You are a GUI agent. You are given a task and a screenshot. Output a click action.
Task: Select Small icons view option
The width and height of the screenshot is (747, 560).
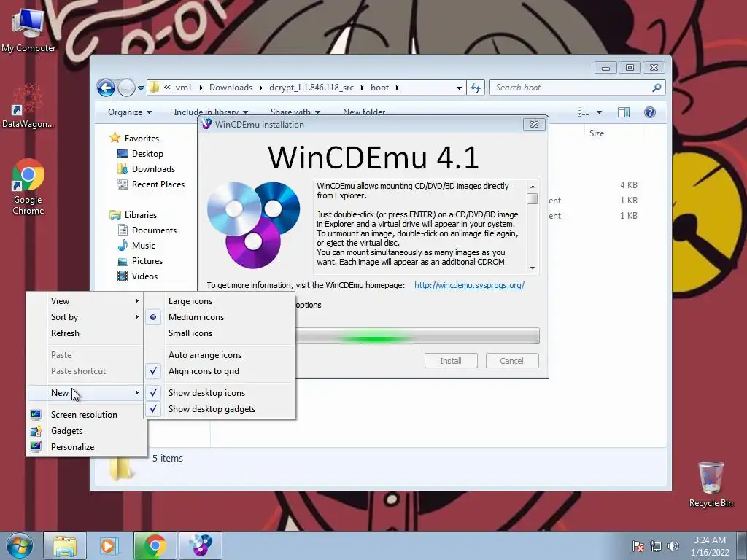click(x=190, y=333)
